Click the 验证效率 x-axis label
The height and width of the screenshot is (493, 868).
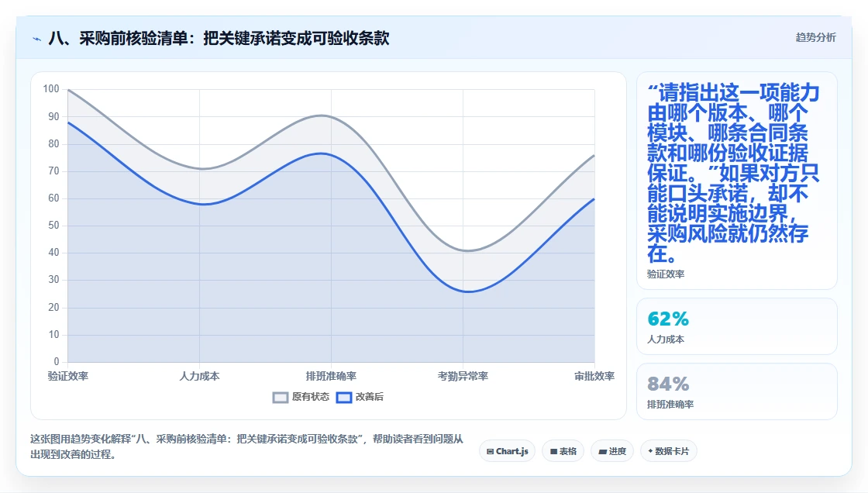[68, 376]
